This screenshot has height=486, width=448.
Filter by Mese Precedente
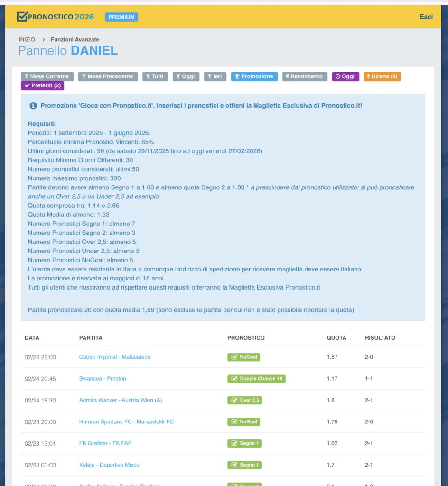tap(108, 76)
